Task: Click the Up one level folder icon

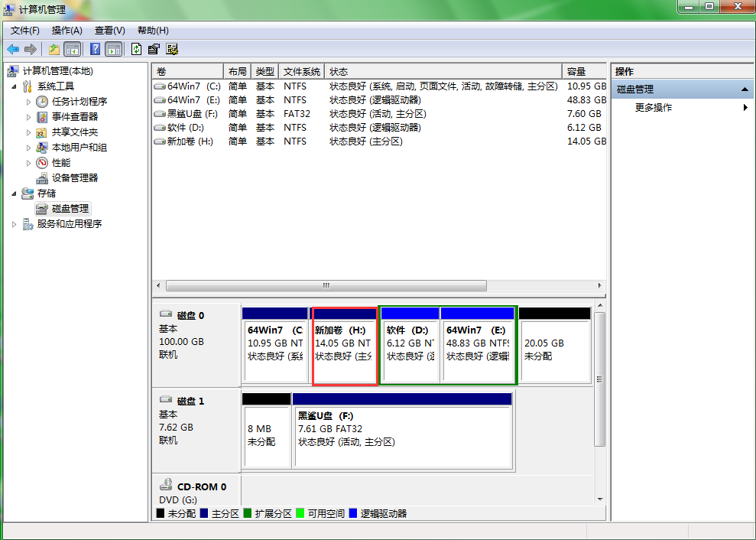Action: [54, 49]
